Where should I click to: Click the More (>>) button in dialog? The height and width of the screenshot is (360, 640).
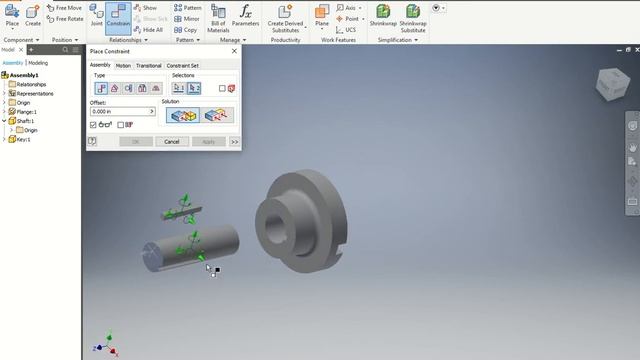234,142
